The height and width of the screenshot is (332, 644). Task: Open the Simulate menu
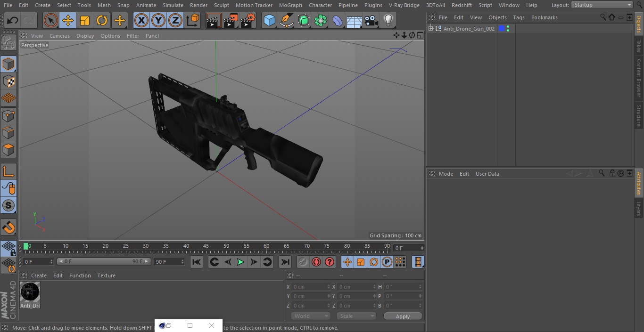click(x=173, y=5)
